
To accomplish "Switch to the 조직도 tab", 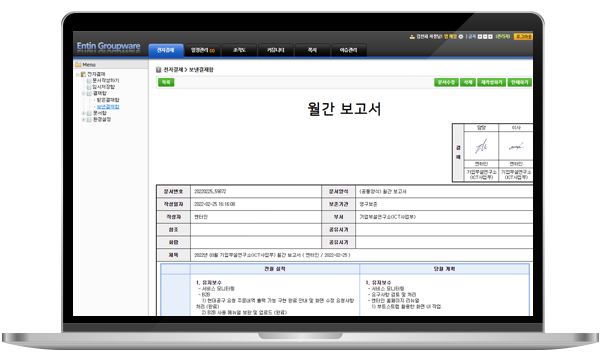I will click(x=239, y=50).
